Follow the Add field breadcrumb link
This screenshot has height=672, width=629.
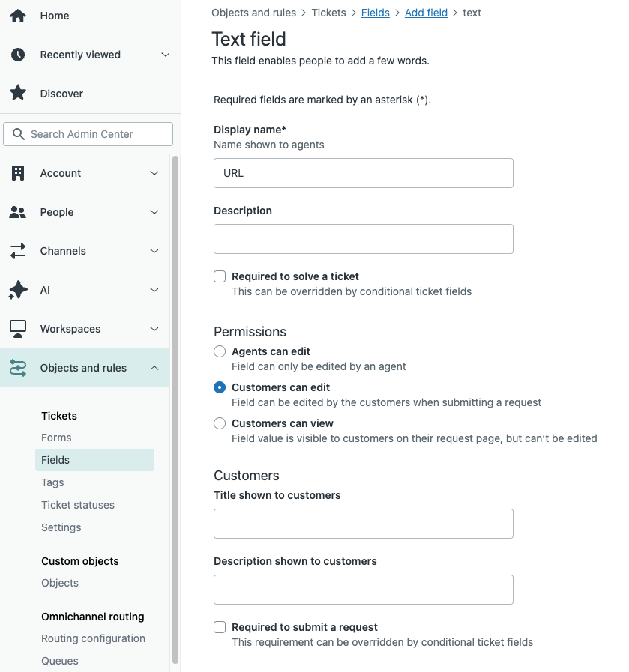[x=426, y=13]
